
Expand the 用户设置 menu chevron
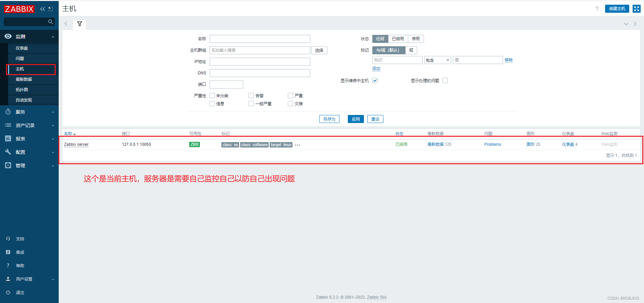tap(53, 280)
